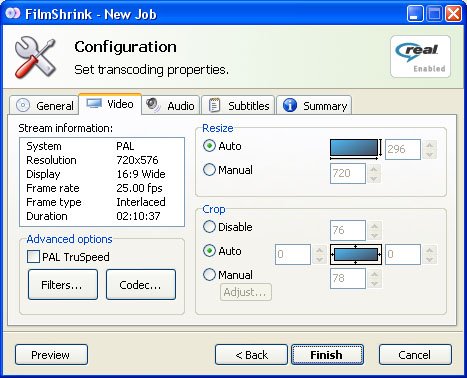Close the FilmShrink window
The image size is (467, 378).
(453, 14)
